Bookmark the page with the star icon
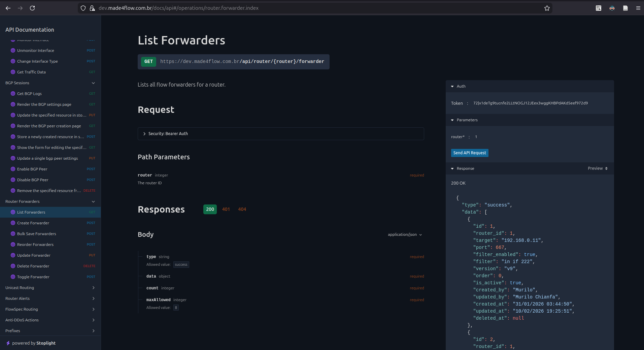The image size is (644, 350). [x=547, y=8]
